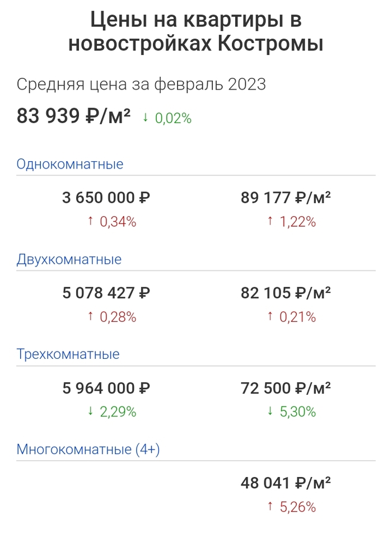Click the Однокомнатные section link
The image size is (392, 538).
pyautogui.click(x=70, y=164)
